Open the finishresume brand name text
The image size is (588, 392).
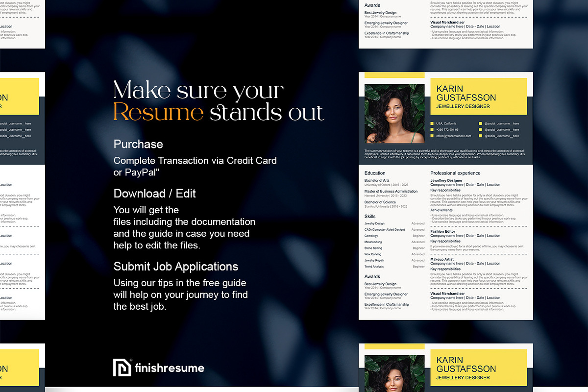tap(170, 368)
